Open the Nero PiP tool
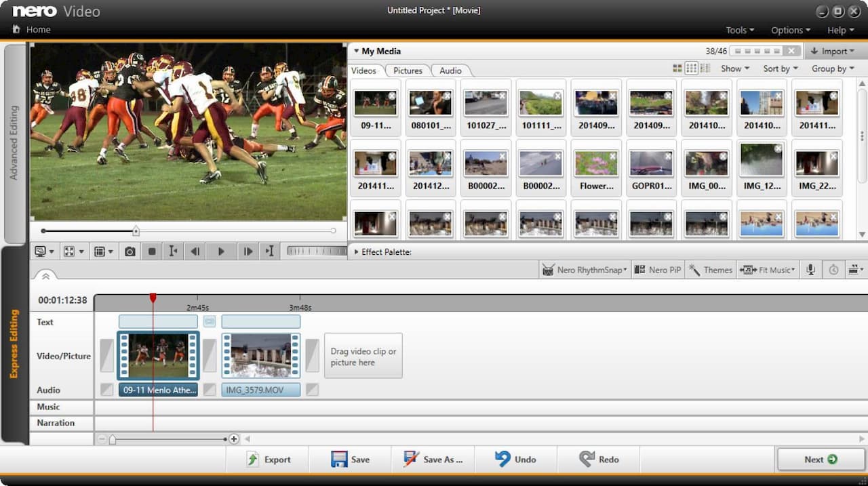Viewport: 868px width, 486px height. tap(657, 270)
